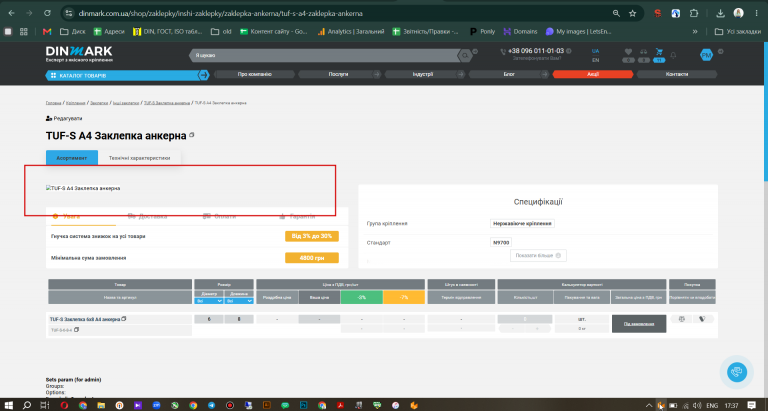This screenshot has height=411, width=768.
Task: Click the quantity input in table row
Action: pyautogui.click(x=525, y=319)
